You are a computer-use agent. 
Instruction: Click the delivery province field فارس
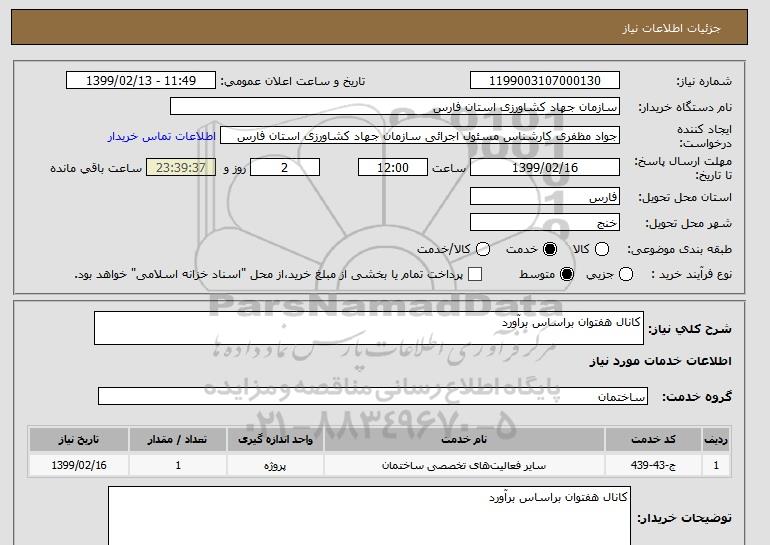pyautogui.click(x=545, y=197)
